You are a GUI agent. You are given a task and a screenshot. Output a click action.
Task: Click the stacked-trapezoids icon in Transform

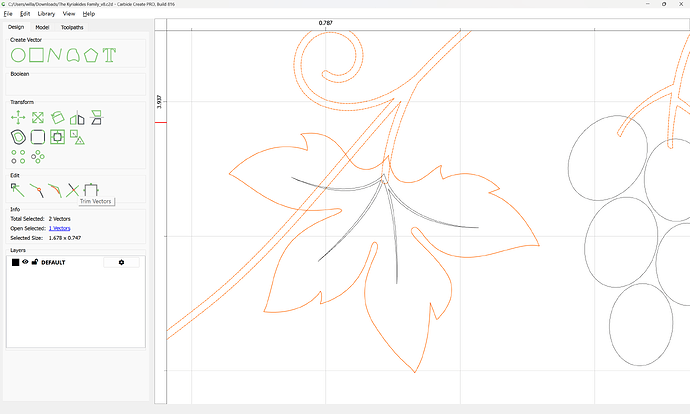click(96, 117)
